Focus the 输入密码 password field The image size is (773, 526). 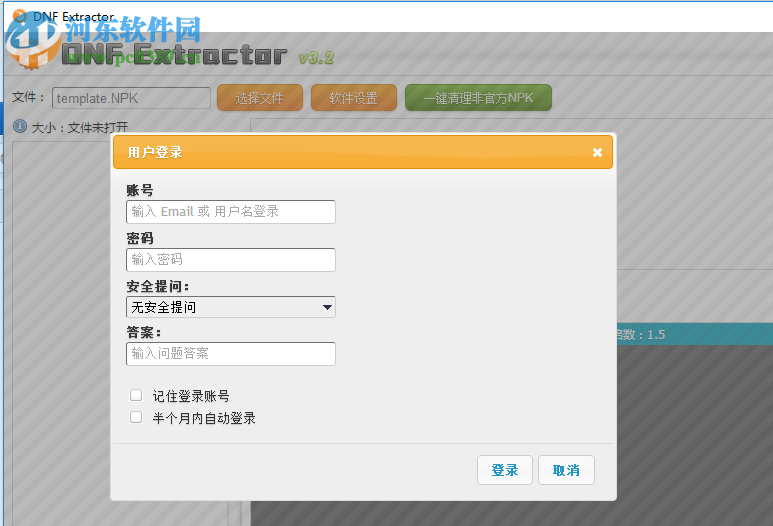point(231,259)
